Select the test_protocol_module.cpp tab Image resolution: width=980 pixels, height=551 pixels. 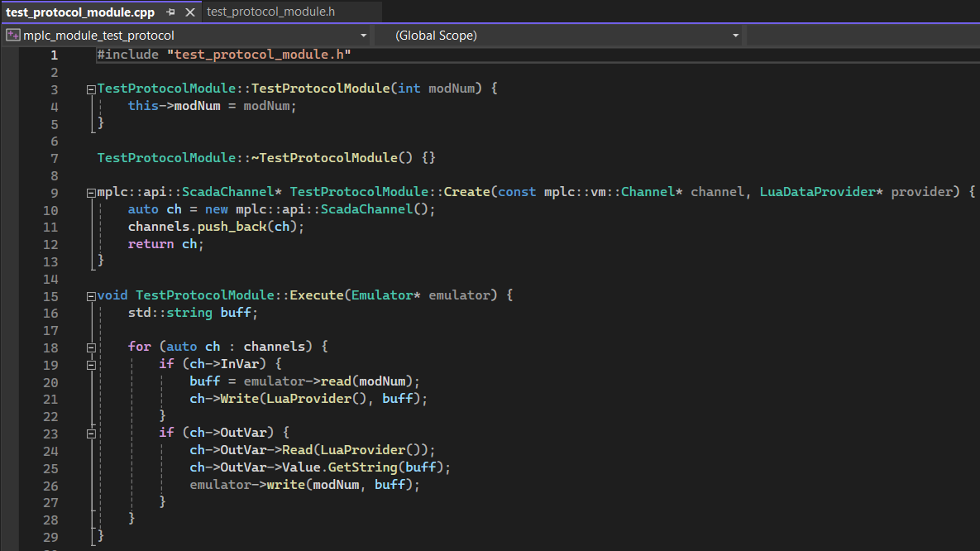(80, 12)
